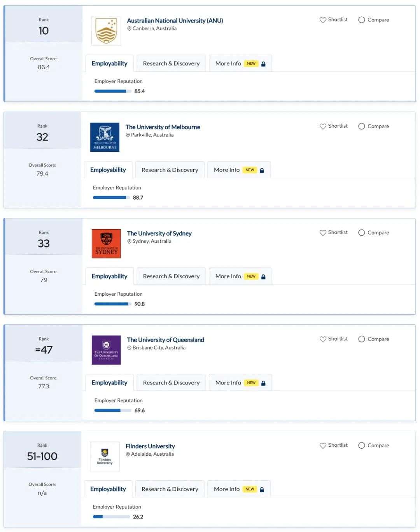Click the Australian National University crest logo
This screenshot has width=420, height=532.
[106, 31]
